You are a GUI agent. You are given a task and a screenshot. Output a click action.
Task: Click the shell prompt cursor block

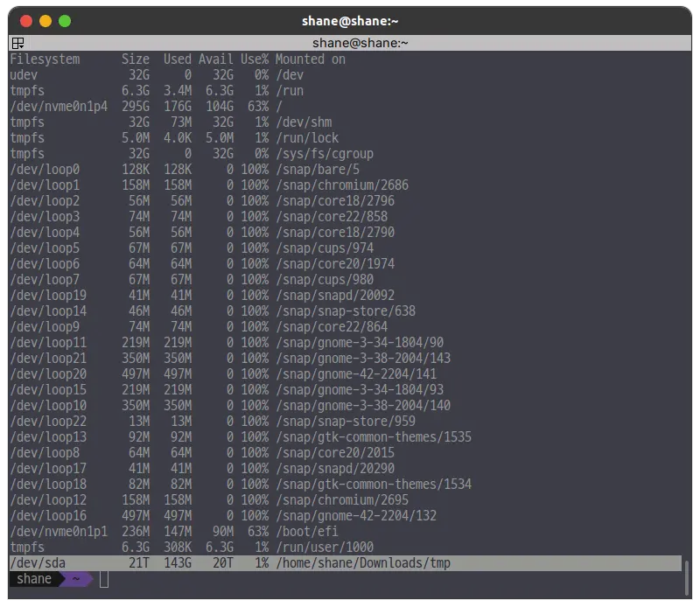(104, 579)
